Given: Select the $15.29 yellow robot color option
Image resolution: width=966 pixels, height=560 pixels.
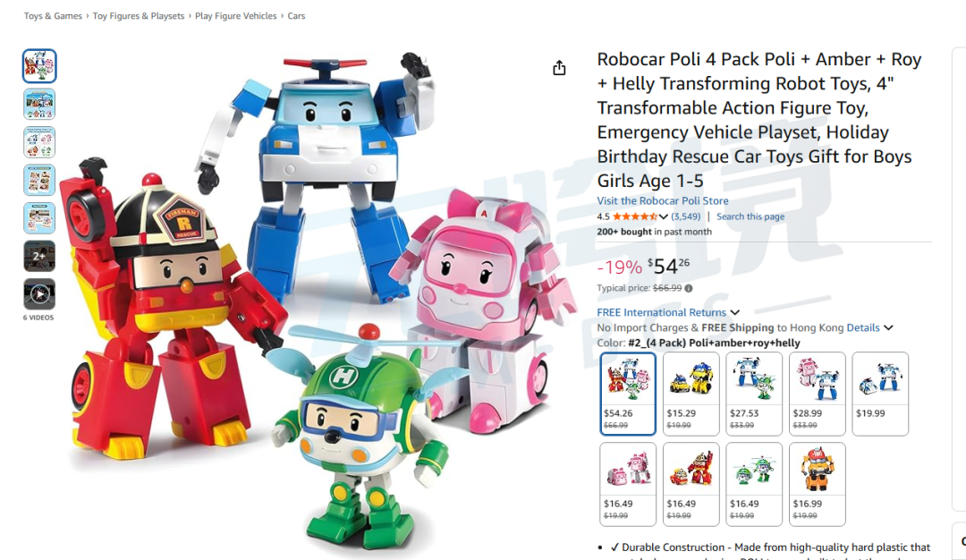Looking at the screenshot, I should 691,394.
